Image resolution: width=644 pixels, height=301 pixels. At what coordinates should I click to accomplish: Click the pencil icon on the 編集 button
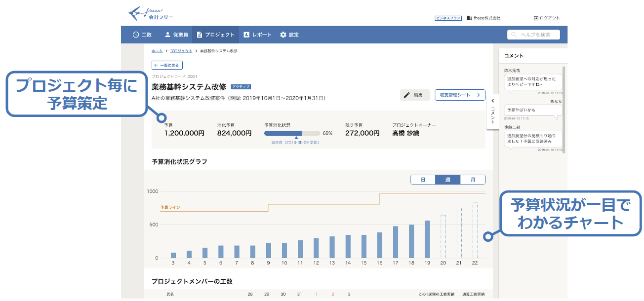[x=406, y=95]
